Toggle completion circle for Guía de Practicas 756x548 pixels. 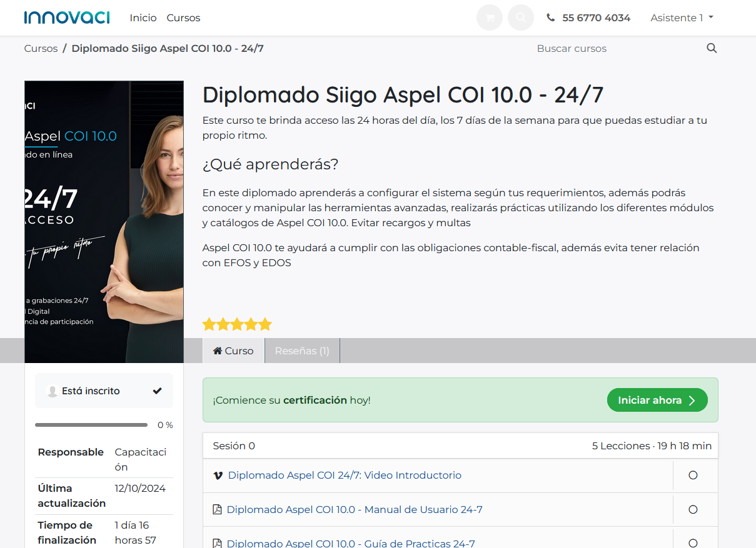(693, 543)
